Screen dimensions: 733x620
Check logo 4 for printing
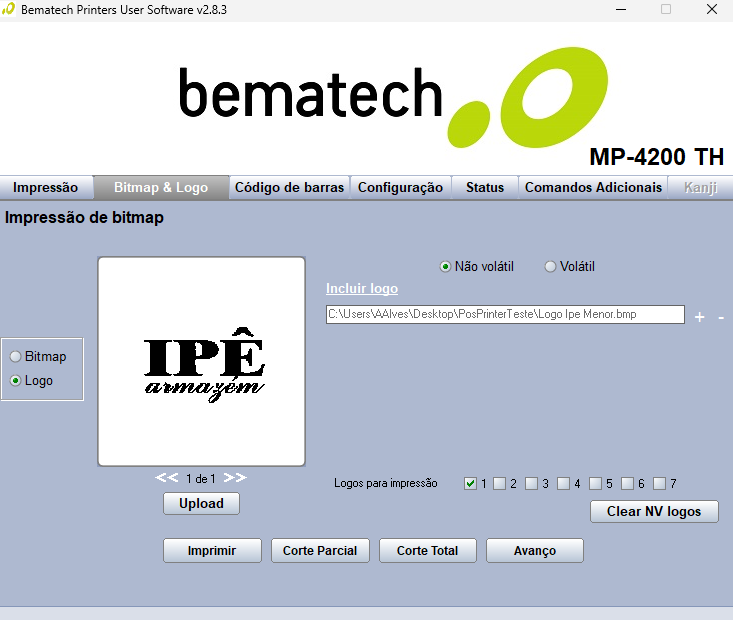click(x=563, y=483)
